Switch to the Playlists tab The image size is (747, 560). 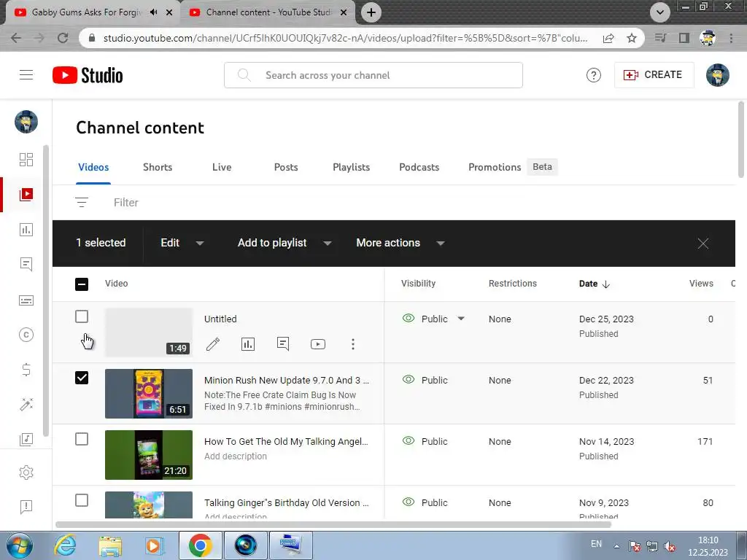[351, 167]
